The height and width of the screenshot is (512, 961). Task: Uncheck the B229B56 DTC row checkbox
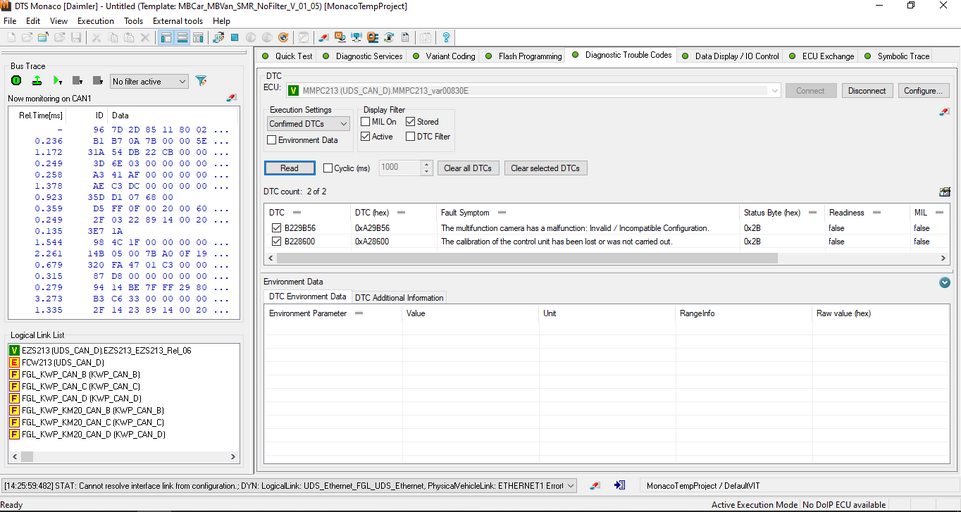276,227
